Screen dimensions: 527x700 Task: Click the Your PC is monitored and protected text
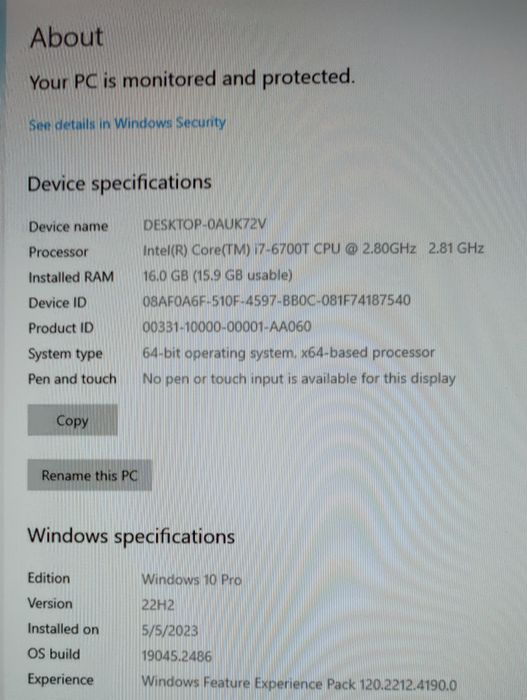tap(192, 79)
